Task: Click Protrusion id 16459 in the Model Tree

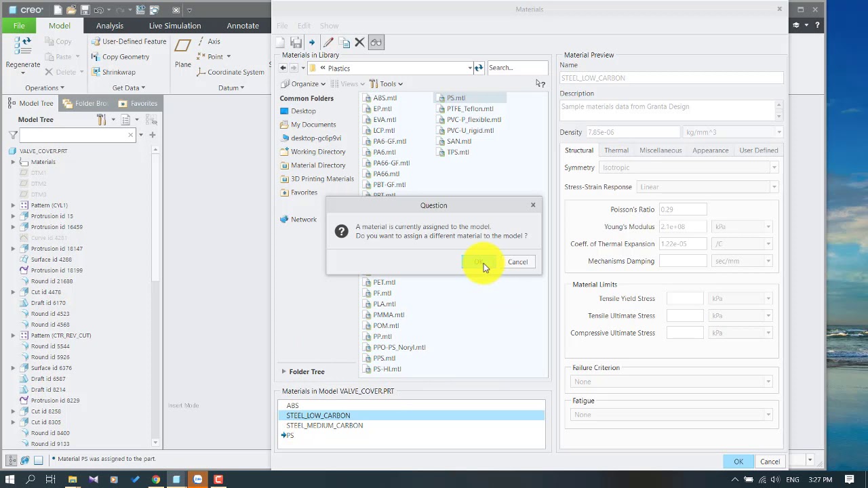Action: (52, 227)
